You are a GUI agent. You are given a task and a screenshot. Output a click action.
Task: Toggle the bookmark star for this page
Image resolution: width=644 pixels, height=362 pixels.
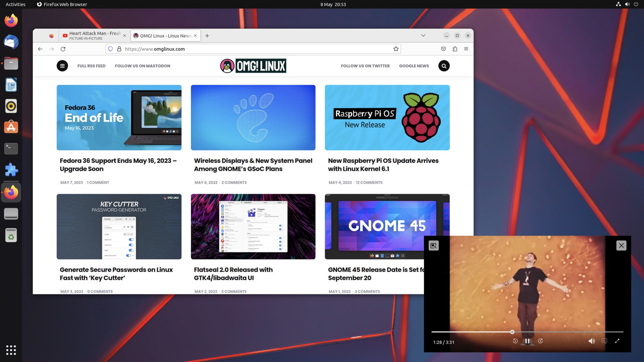click(396, 49)
